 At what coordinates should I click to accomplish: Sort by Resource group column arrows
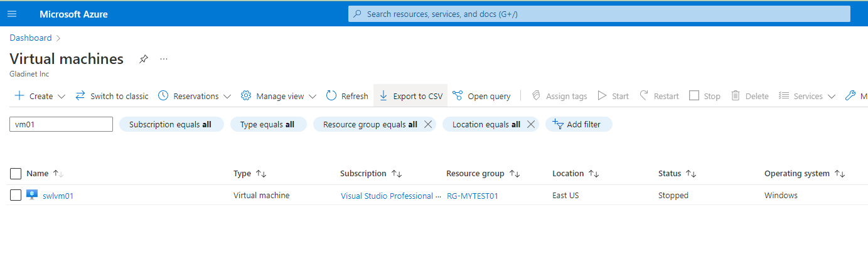click(515, 174)
